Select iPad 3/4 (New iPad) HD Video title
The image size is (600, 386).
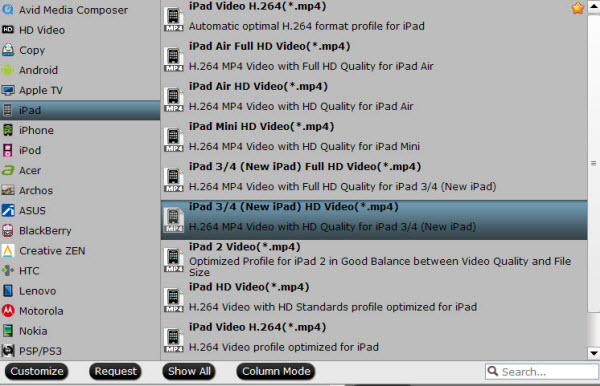point(294,207)
